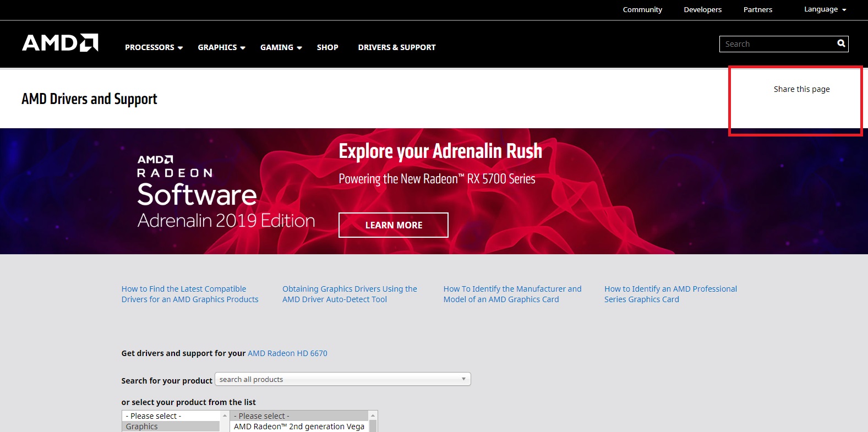
Task: Click the AMD Drivers and Support heading
Action: (89, 99)
